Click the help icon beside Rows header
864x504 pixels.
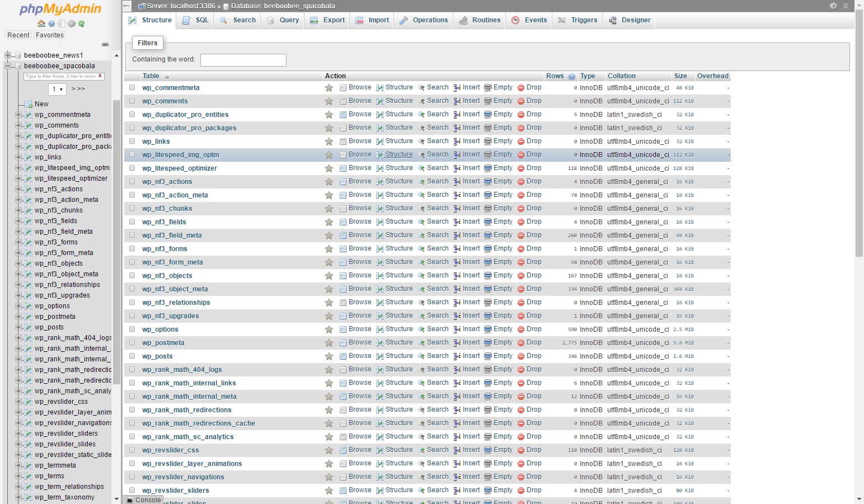point(571,77)
